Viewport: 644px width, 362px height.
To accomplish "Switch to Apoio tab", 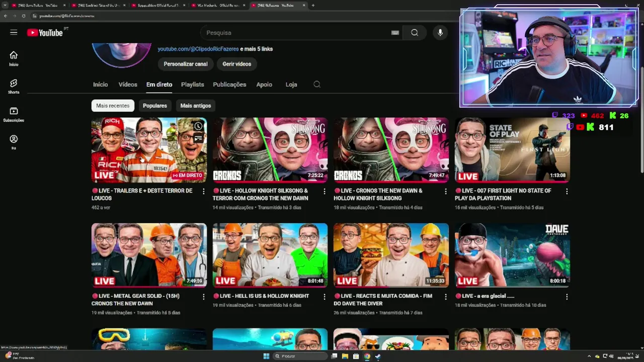I will (264, 84).
